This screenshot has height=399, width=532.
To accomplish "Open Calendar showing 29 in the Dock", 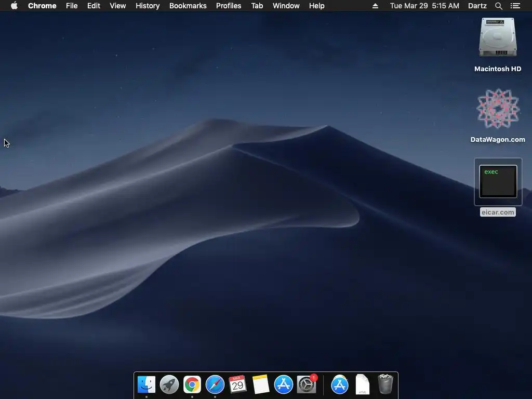I will (x=237, y=384).
